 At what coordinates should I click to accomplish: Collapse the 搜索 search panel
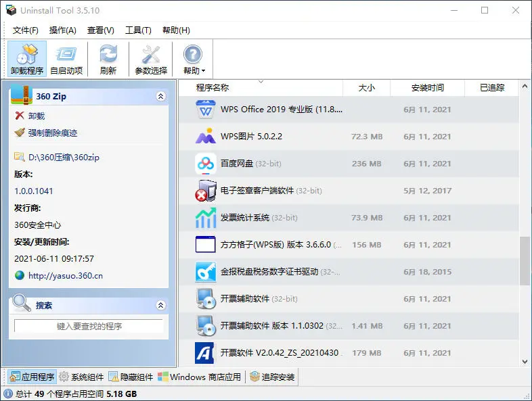(x=161, y=306)
